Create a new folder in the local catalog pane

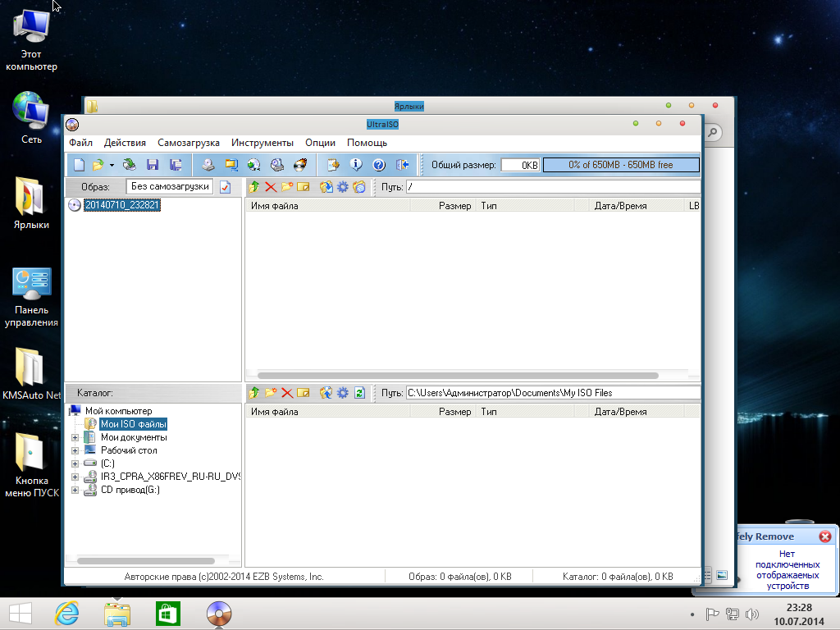pyautogui.click(x=271, y=393)
